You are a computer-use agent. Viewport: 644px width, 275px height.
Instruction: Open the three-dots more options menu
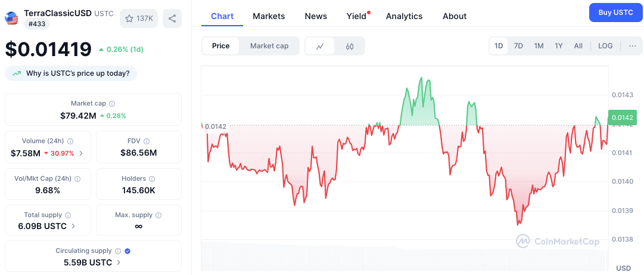pyautogui.click(x=632, y=46)
